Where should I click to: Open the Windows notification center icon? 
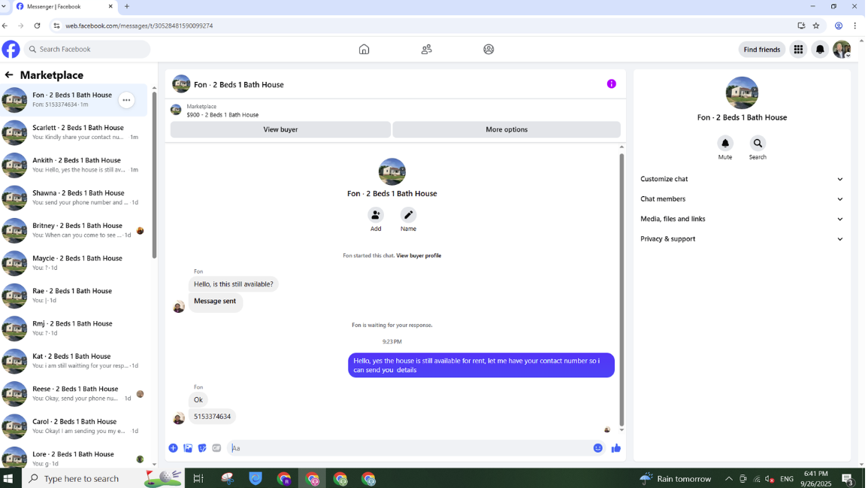tap(848, 478)
